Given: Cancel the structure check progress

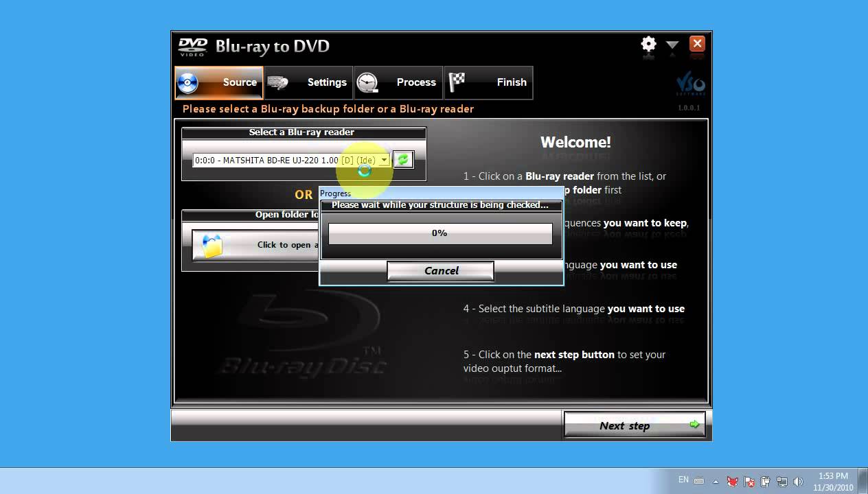Looking at the screenshot, I should coord(441,271).
